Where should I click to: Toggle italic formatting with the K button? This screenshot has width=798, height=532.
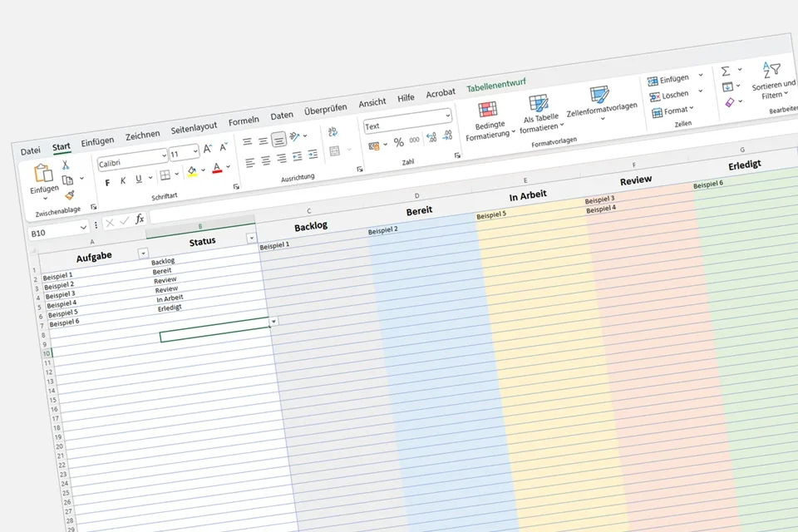[x=123, y=180]
